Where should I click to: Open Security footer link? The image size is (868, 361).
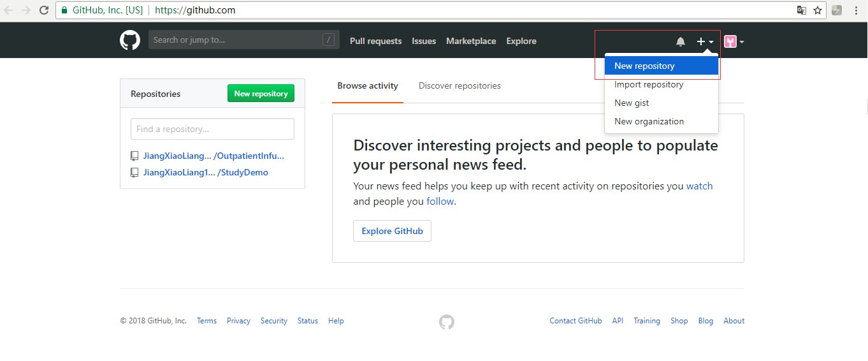[274, 321]
